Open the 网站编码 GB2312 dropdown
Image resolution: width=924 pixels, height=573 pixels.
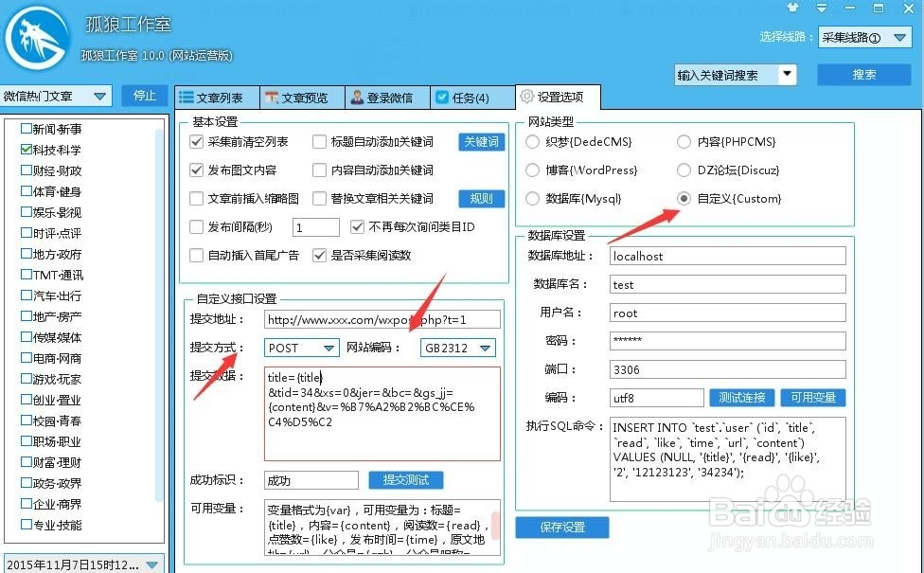click(487, 349)
